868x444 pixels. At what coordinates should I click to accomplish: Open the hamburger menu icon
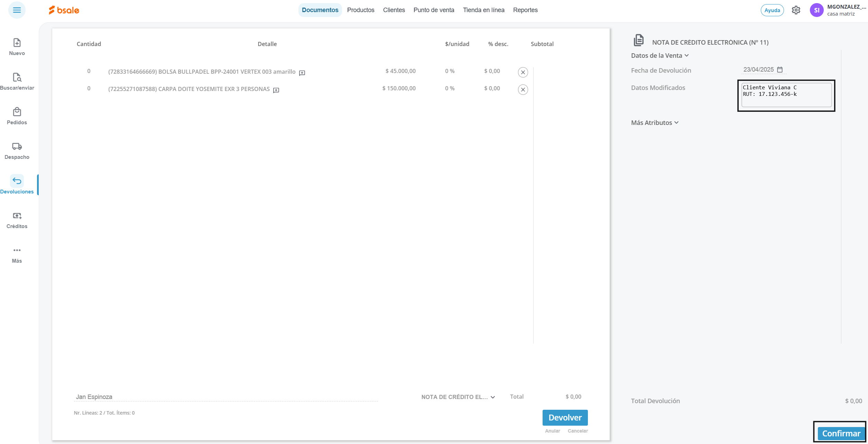17,10
